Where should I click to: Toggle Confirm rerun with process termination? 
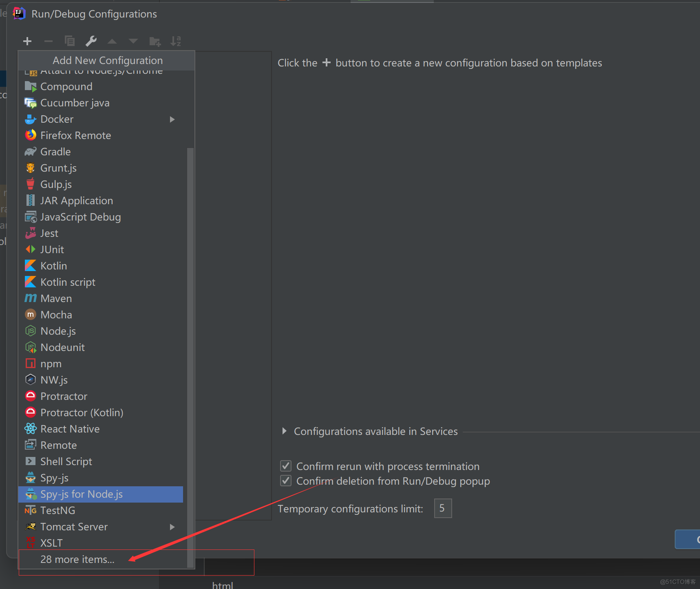286,466
